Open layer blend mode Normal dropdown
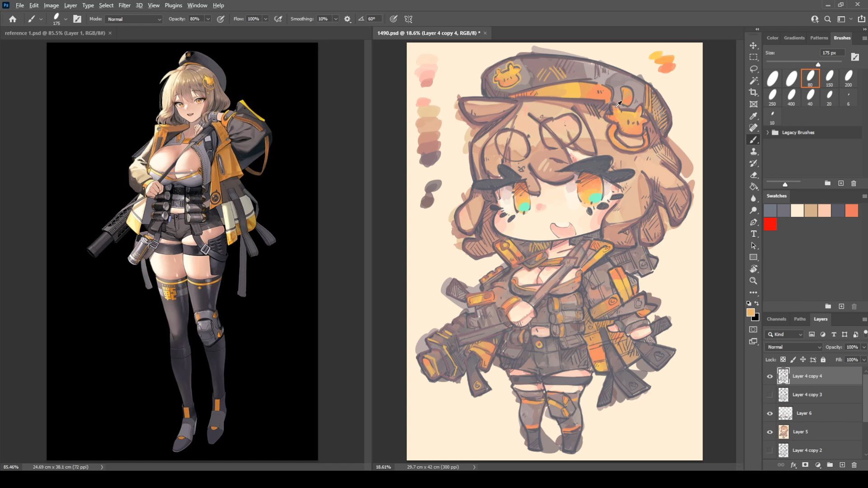 (x=794, y=347)
